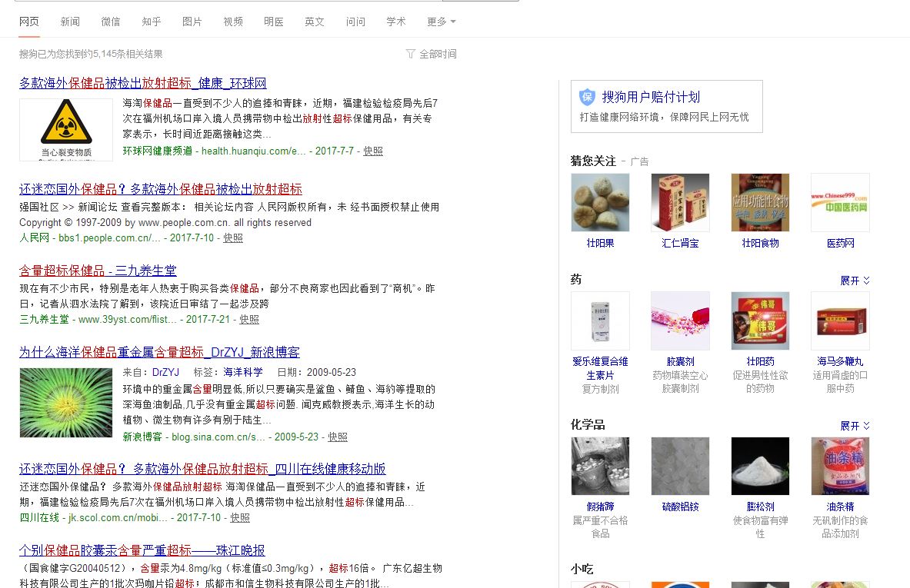Click the 壮阳果 ad thumbnail
The height and width of the screenshot is (588, 910).
click(600, 202)
